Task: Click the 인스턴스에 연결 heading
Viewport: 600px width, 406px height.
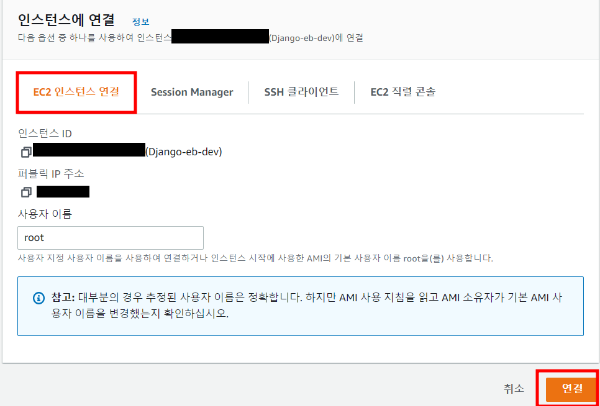Action: 66,20
